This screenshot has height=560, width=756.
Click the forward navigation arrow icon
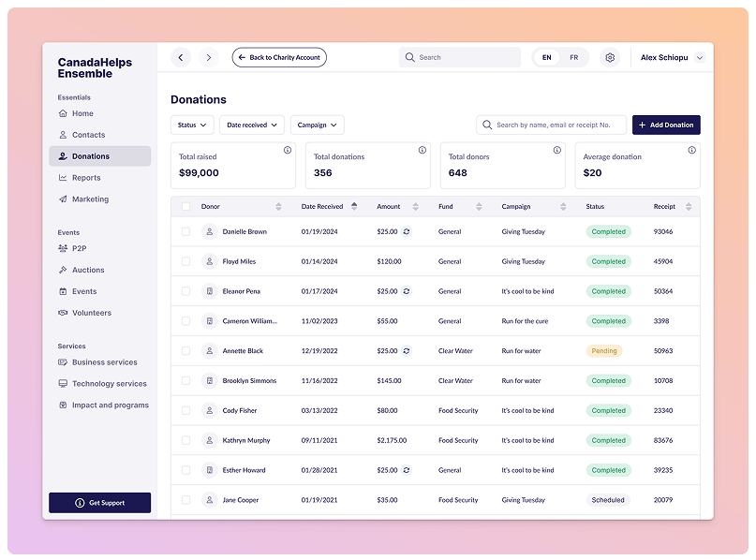click(208, 58)
